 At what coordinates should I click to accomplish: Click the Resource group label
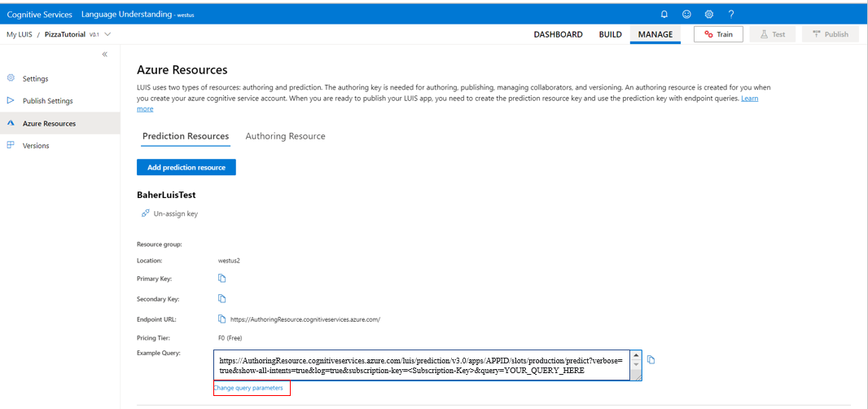[x=160, y=244]
